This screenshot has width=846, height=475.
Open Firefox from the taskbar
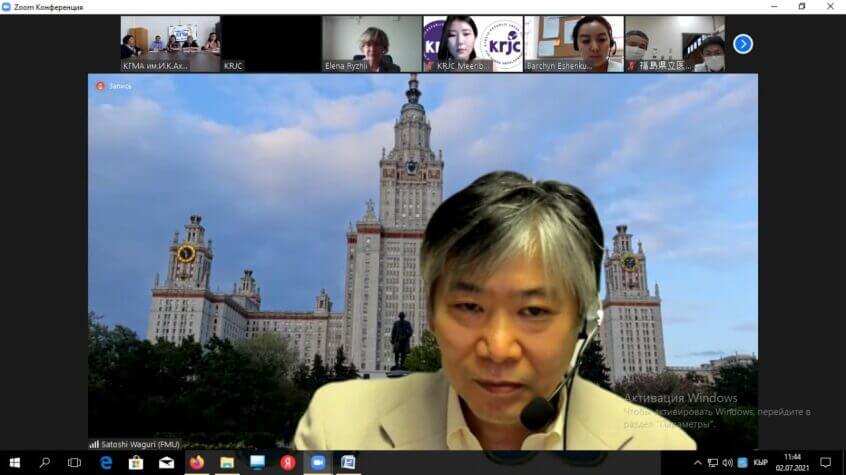[196, 463]
